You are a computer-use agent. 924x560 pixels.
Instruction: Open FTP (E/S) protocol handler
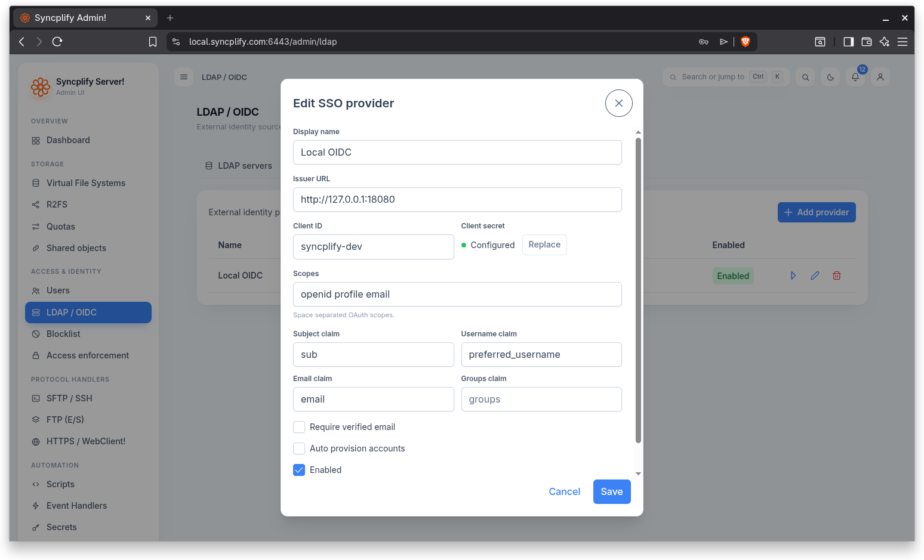point(88,420)
